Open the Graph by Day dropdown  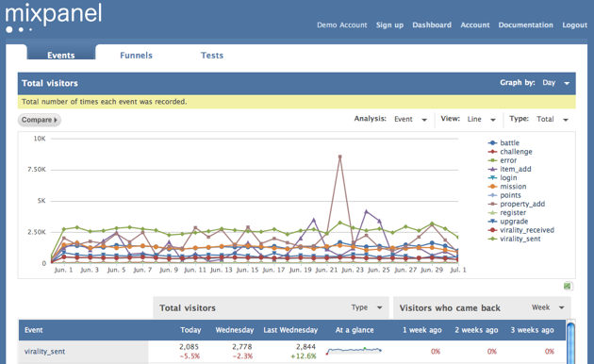click(x=555, y=83)
